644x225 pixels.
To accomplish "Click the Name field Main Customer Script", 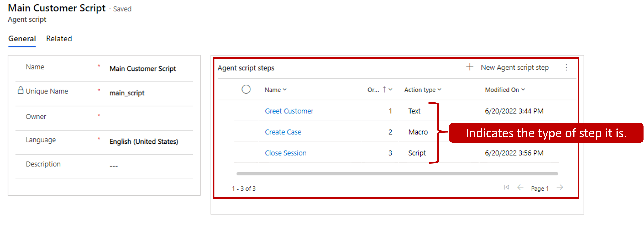I will coord(142,69).
